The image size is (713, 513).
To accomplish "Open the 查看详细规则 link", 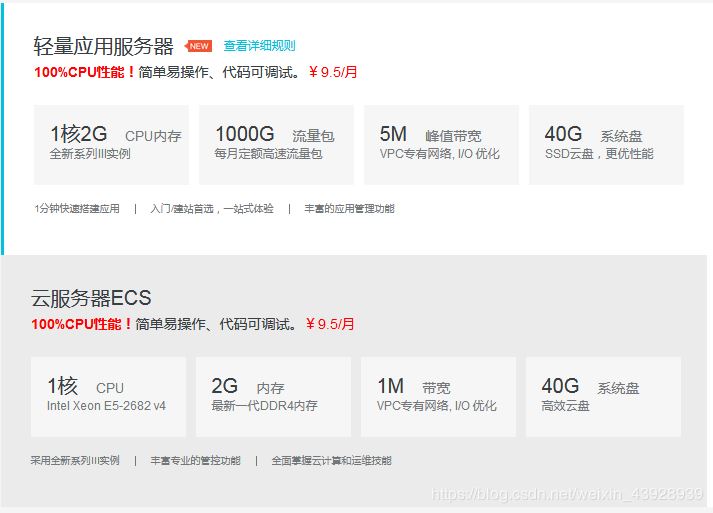I will (x=260, y=45).
